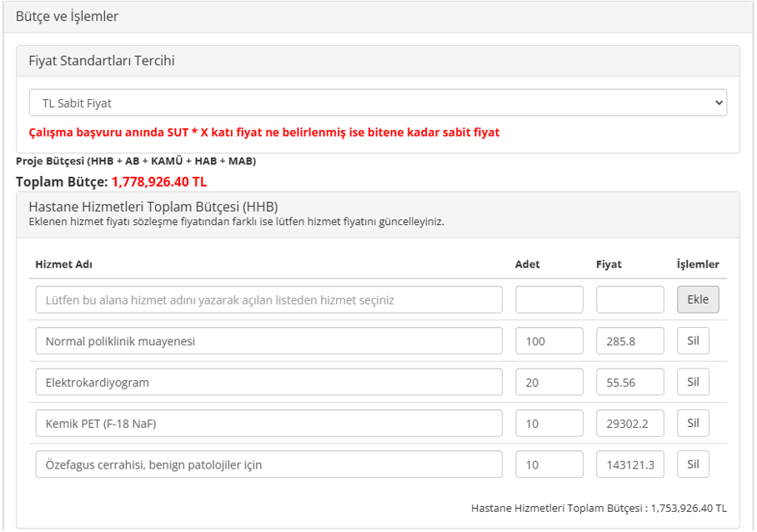
Task: Click the Özefagus cerrahisi service name field
Action: coord(268,464)
